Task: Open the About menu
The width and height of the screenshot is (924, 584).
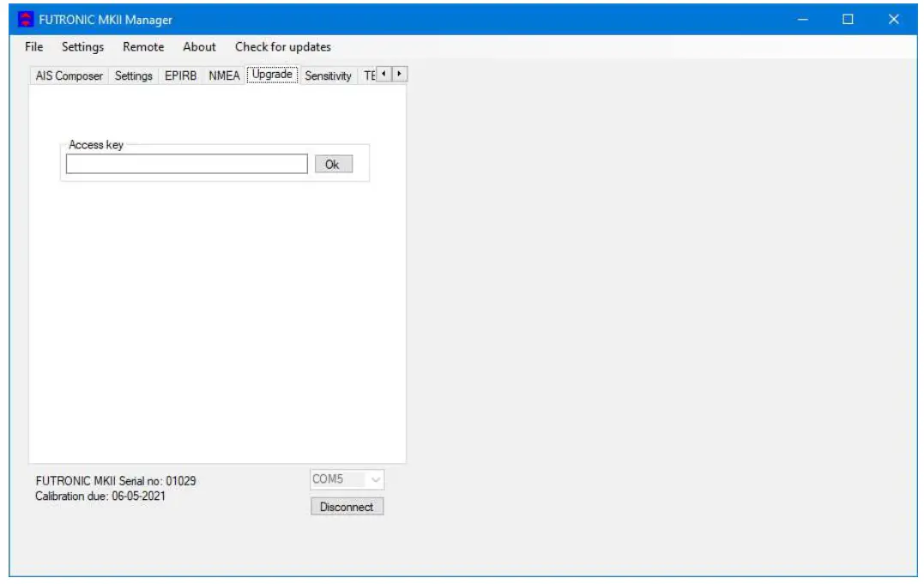Action: [x=199, y=47]
